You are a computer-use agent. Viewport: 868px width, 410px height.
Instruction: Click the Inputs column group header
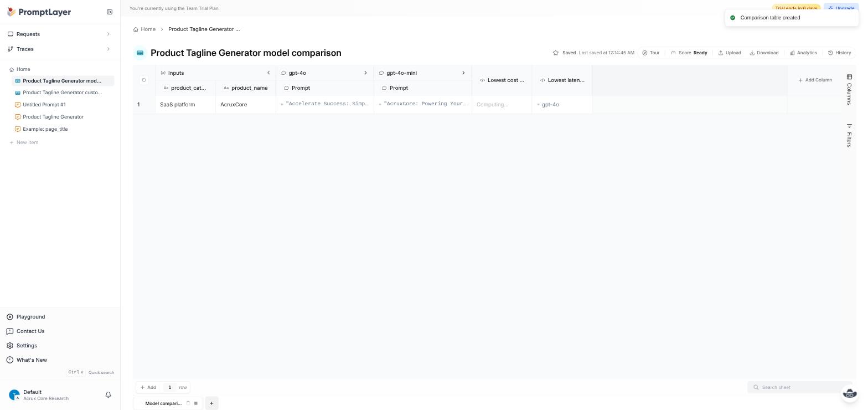(x=216, y=73)
